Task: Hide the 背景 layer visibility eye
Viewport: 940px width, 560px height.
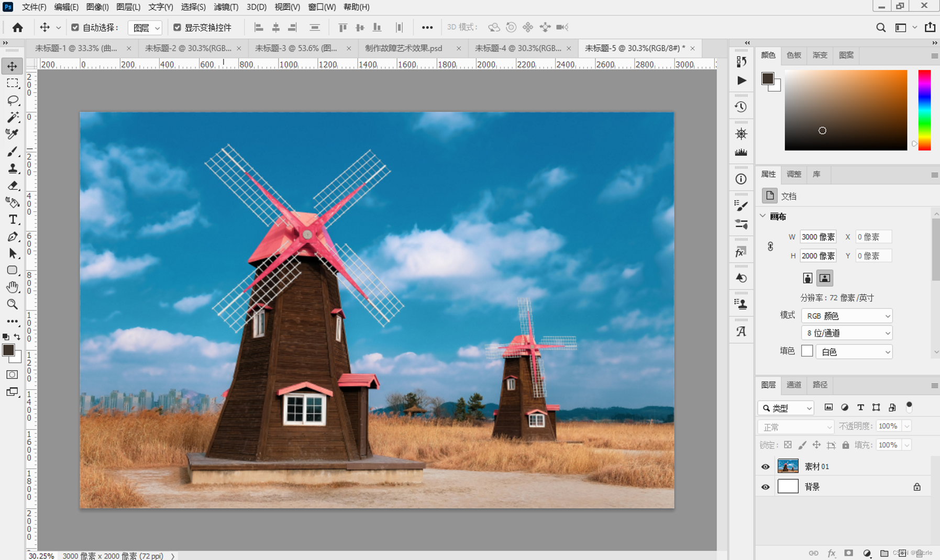Action: 765,487
